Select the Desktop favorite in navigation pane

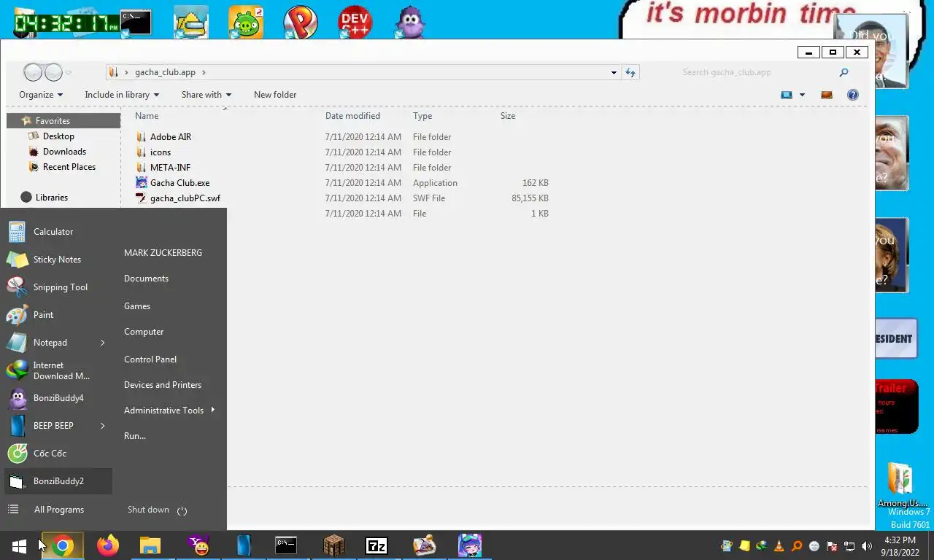tap(58, 136)
